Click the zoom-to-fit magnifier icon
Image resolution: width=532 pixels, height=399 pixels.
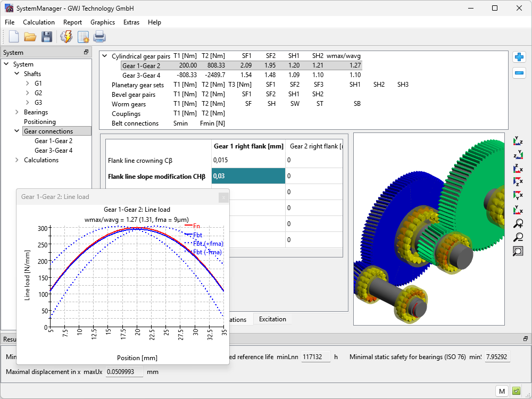tap(518, 251)
